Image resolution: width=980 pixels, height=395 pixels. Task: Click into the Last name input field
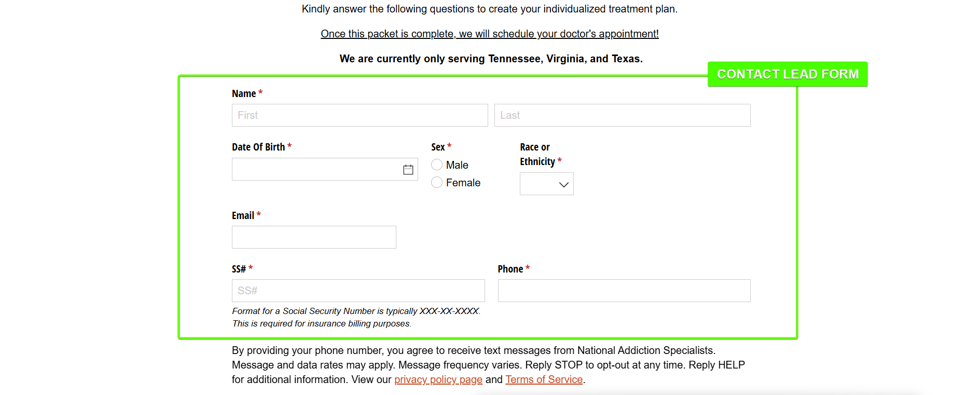[x=622, y=115]
